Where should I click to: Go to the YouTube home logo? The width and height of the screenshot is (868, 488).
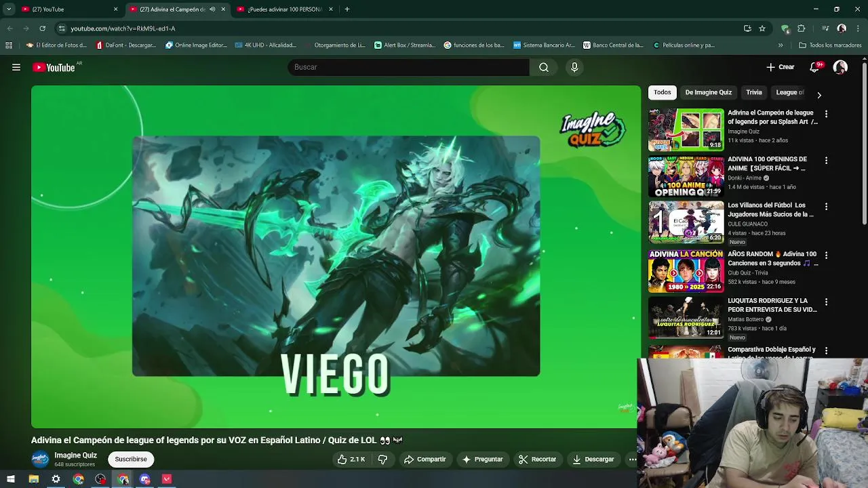pos(54,67)
